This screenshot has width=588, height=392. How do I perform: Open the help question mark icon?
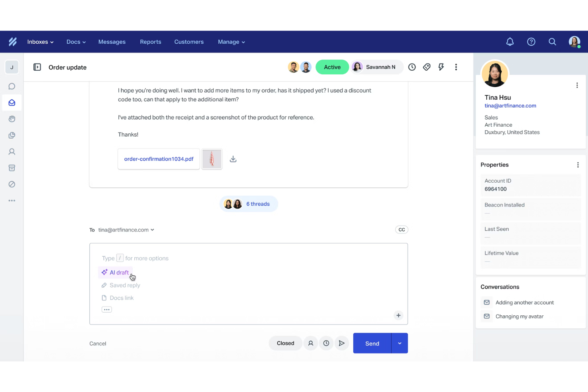531,41
